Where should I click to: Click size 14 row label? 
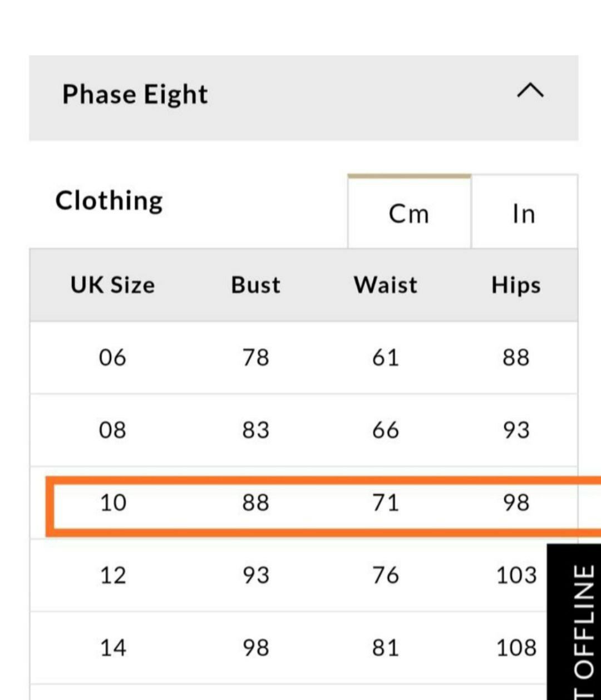tap(114, 648)
